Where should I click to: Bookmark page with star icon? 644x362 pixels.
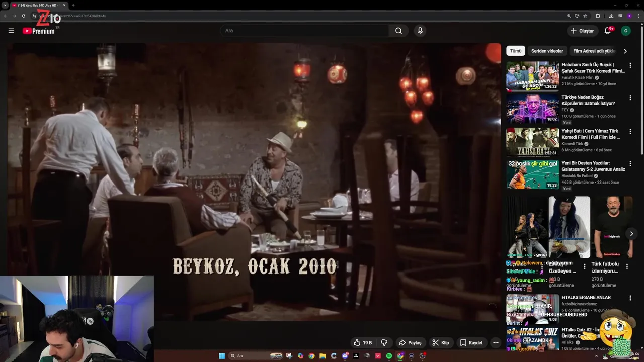(x=585, y=16)
